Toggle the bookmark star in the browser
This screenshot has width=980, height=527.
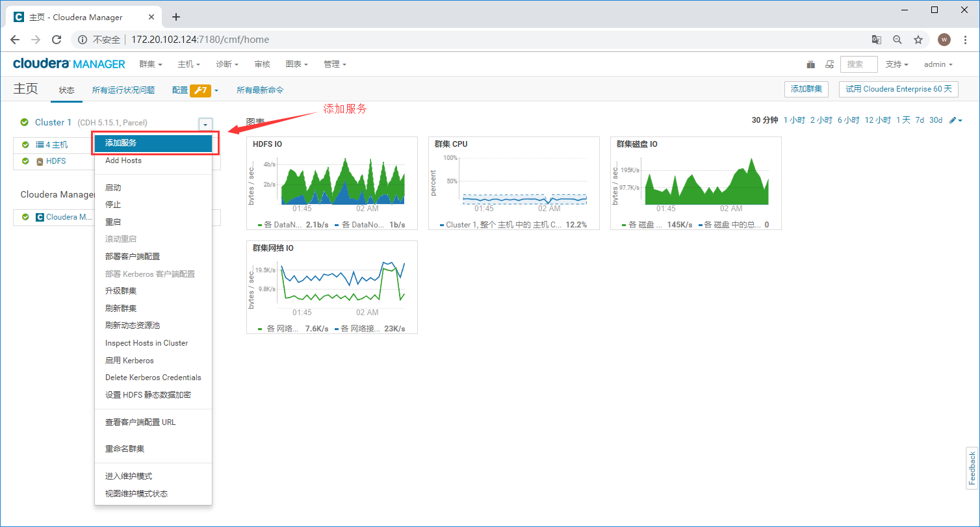918,40
